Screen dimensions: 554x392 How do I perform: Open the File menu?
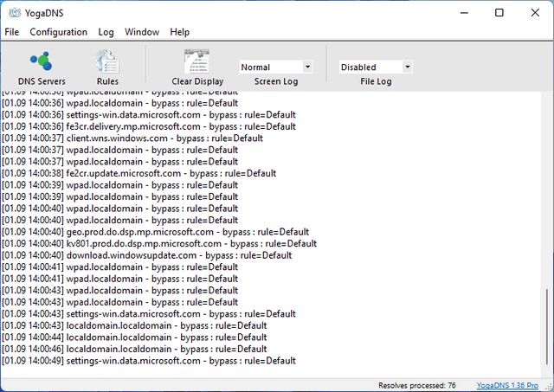11,32
